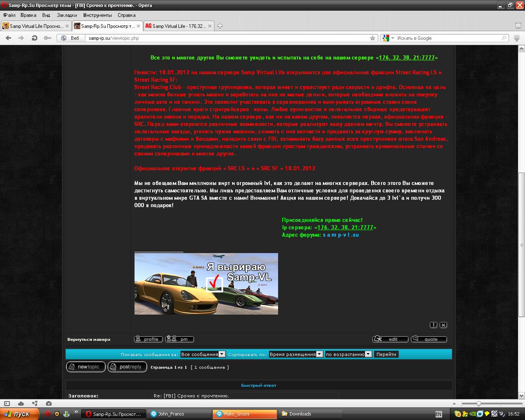Click the Заголовок reply subject field

(245, 396)
